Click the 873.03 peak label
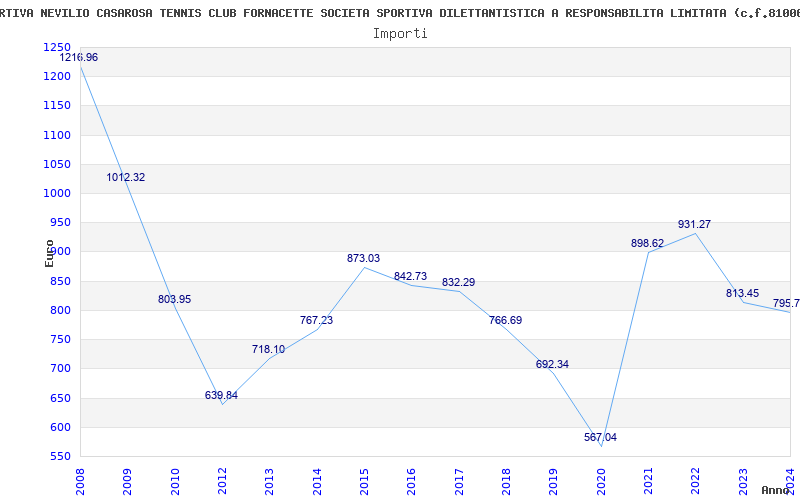 pyautogui.click(x=363, y=259)
